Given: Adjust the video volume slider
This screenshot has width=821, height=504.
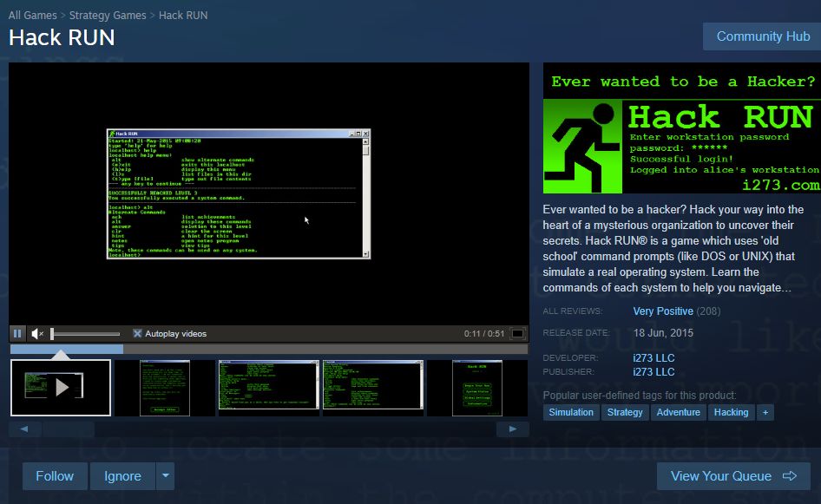Looking at the screenshot, I should pyautogui.click(x=85, y=333).
